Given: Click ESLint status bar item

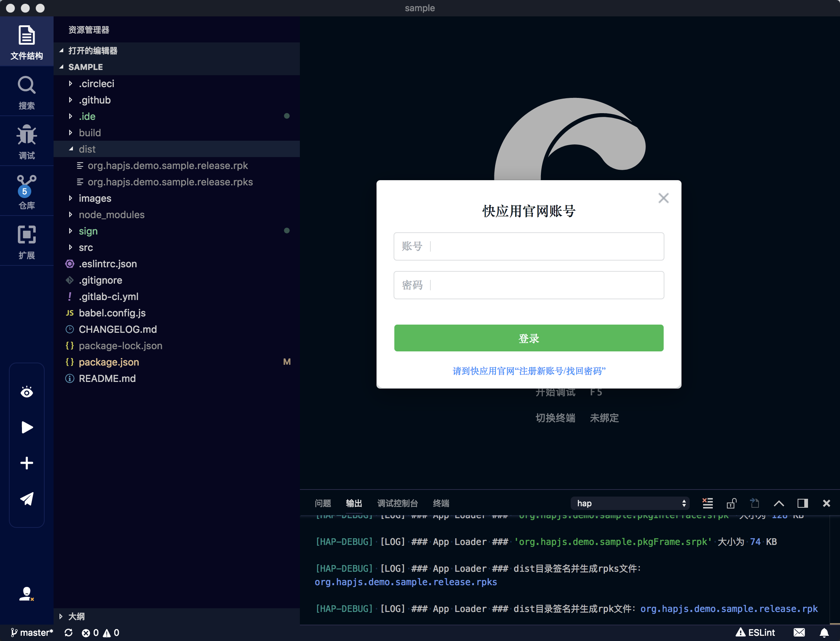Looking at the screenshot, I should (x=755, y=632).
